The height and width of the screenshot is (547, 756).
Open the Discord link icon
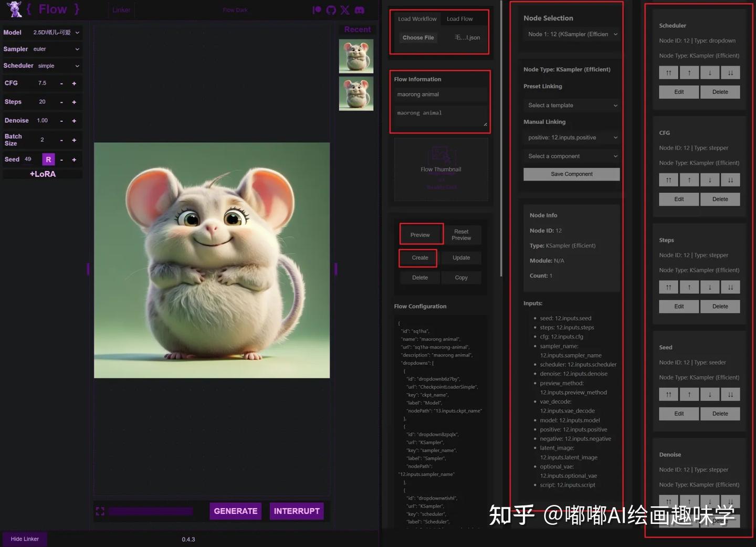360,10
